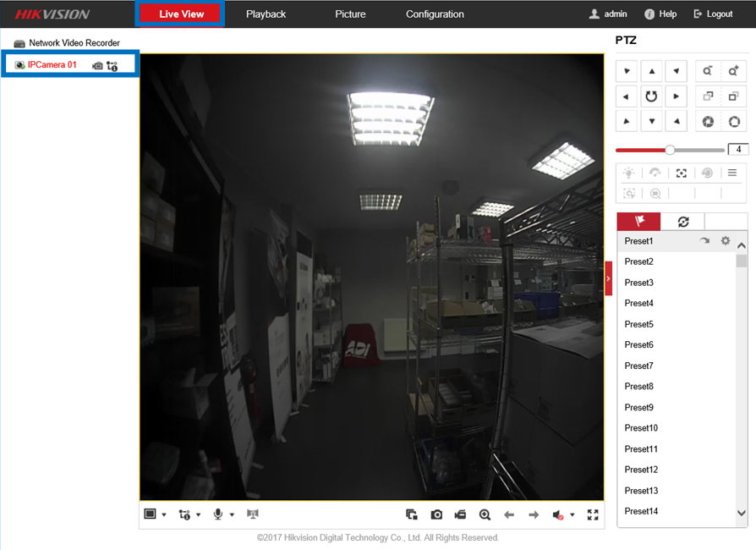Unmute the speaker audio icon
The height and width of the screenshot is (550, 756).
[x=558, y=514]
